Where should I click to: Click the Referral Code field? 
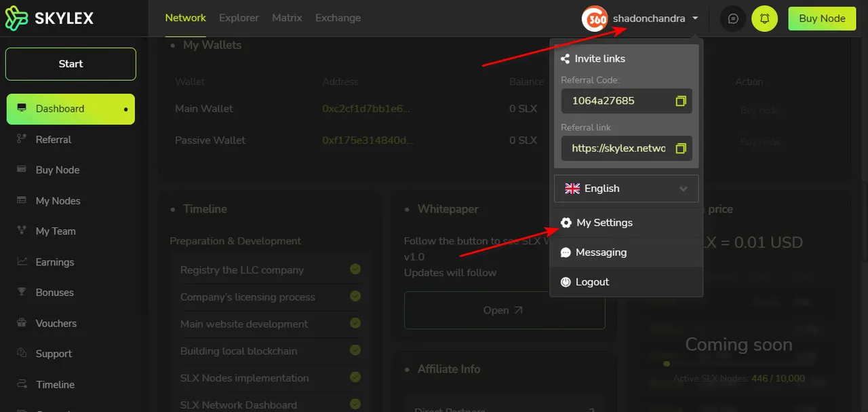point(627,101)
